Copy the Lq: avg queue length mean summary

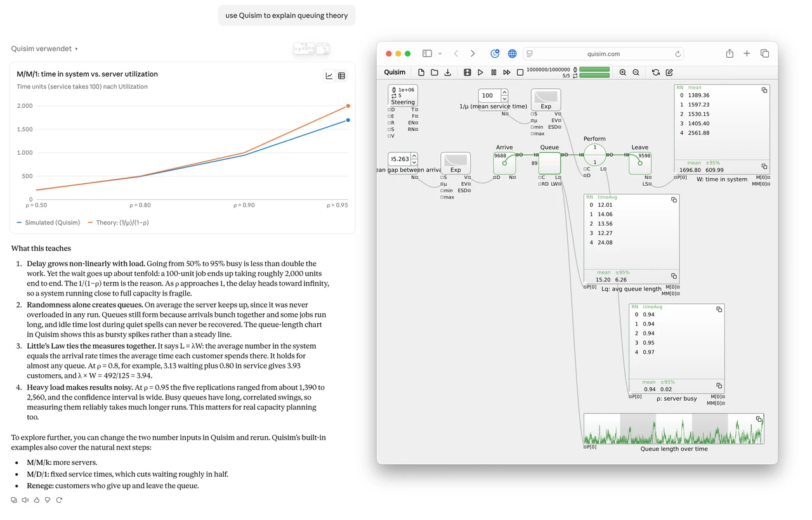[x=674, y=276]
